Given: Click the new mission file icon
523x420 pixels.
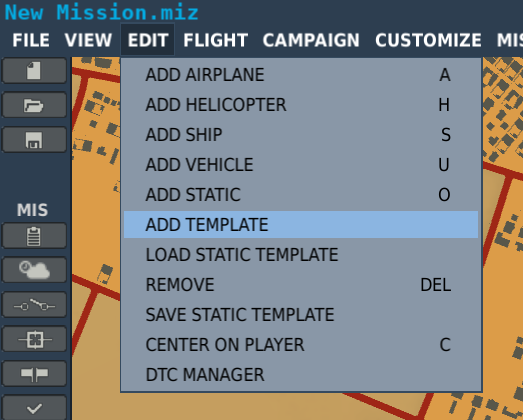Looking at the screenshot, I should coord(34,70).
